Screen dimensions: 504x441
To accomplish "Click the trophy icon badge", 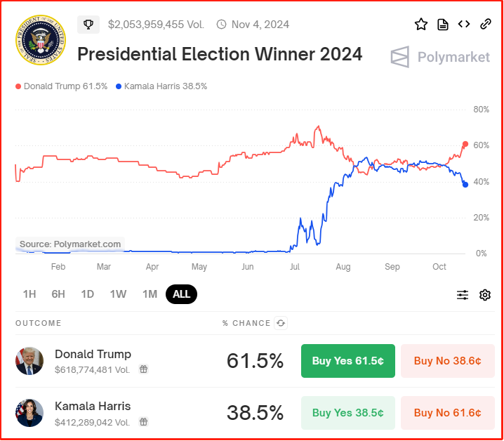I will [x=88, y=25].
